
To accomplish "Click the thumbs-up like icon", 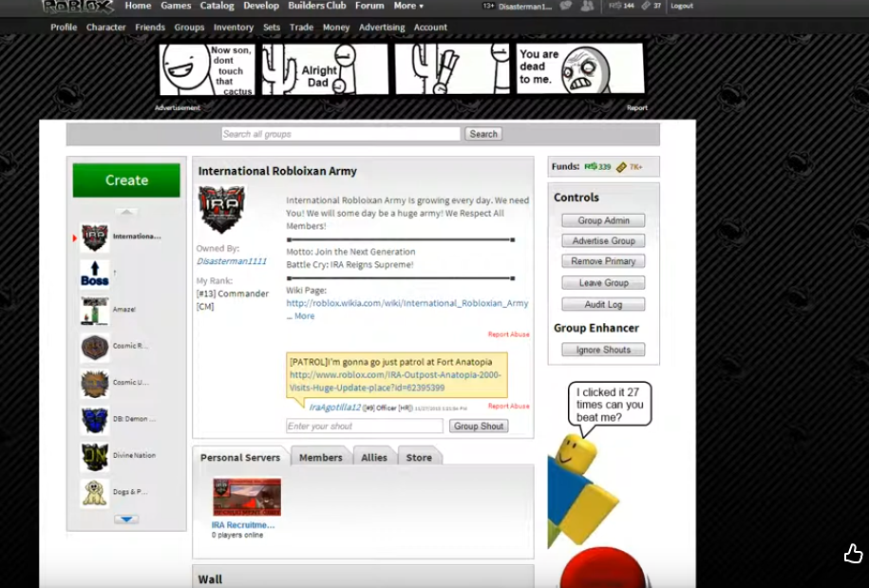I will pyautogui.click(x=853, y=554).
